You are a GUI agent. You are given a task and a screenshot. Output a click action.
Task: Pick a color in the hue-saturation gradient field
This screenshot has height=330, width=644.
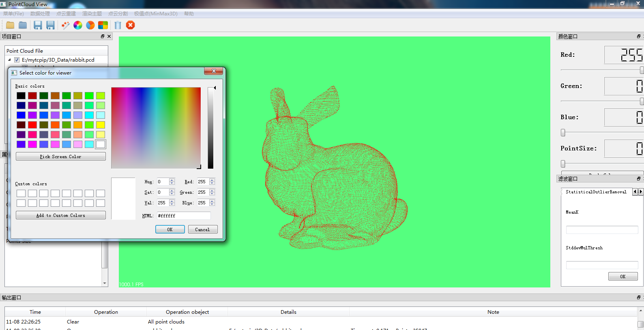point(156,128)
